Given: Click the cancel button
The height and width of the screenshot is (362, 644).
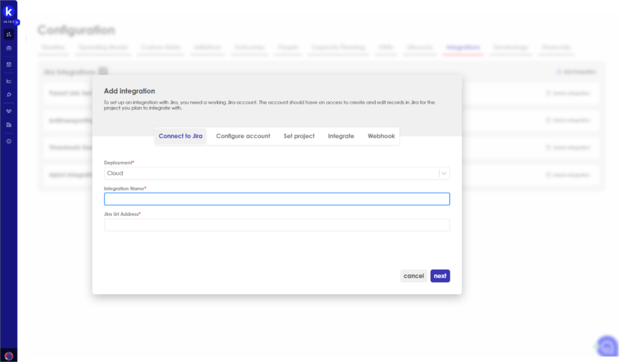Looking at the screenshot, I should (413, 276).
